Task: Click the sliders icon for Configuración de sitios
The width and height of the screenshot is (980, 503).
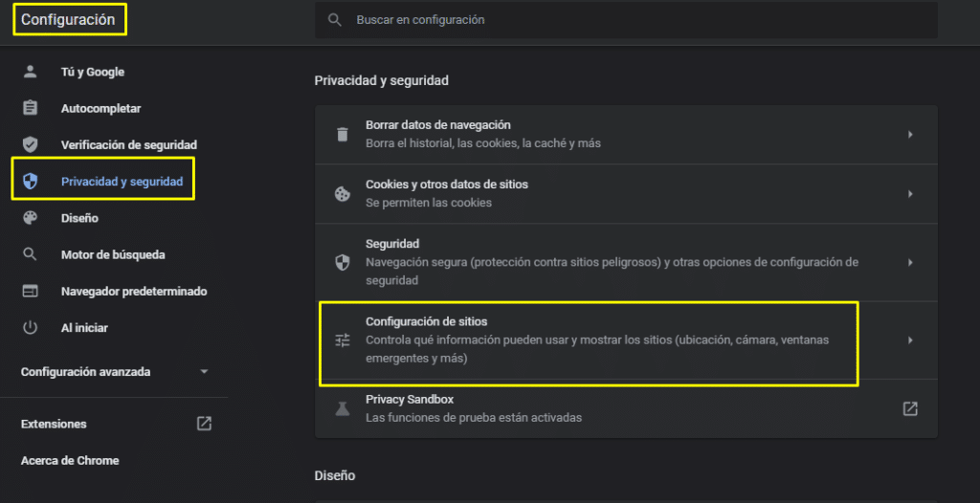Action: [342, 340]
